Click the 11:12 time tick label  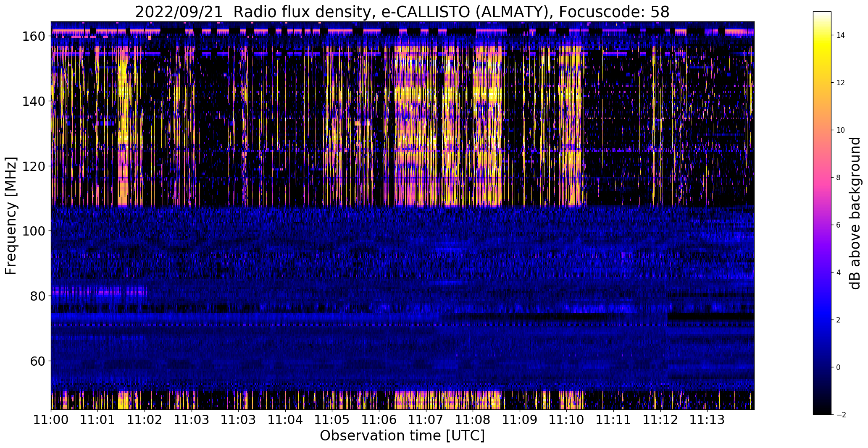[x=660, y=420]
